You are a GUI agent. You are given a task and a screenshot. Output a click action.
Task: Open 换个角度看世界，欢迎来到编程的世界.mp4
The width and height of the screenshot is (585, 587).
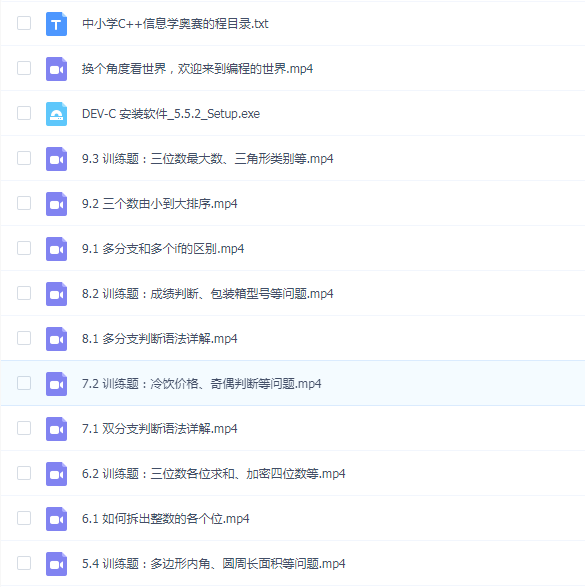point(197,69)
